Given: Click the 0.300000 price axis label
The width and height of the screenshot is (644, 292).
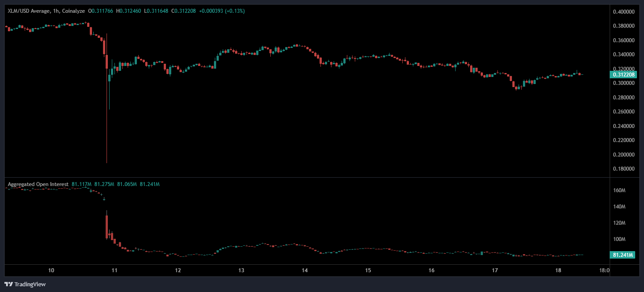Looking at the screenshot, I should [624, 83].
